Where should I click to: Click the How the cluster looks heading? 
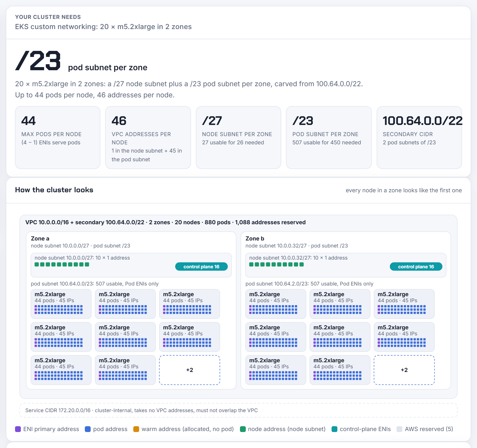(54, 190)
